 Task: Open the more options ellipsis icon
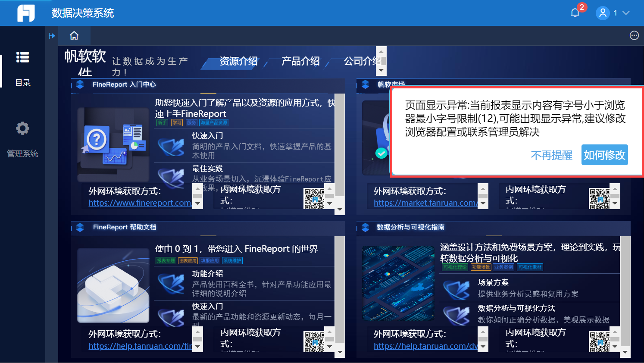(x=634, y=35)
